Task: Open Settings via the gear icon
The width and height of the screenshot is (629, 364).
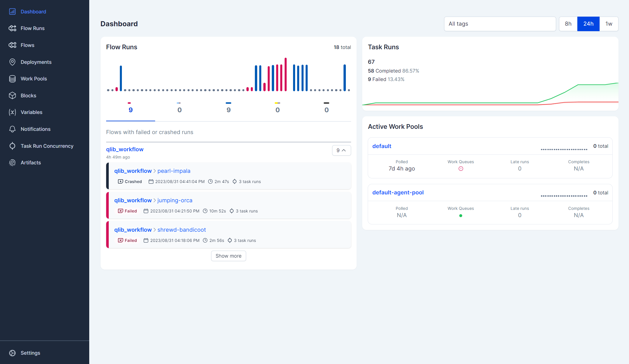Action: pos(12,353)
